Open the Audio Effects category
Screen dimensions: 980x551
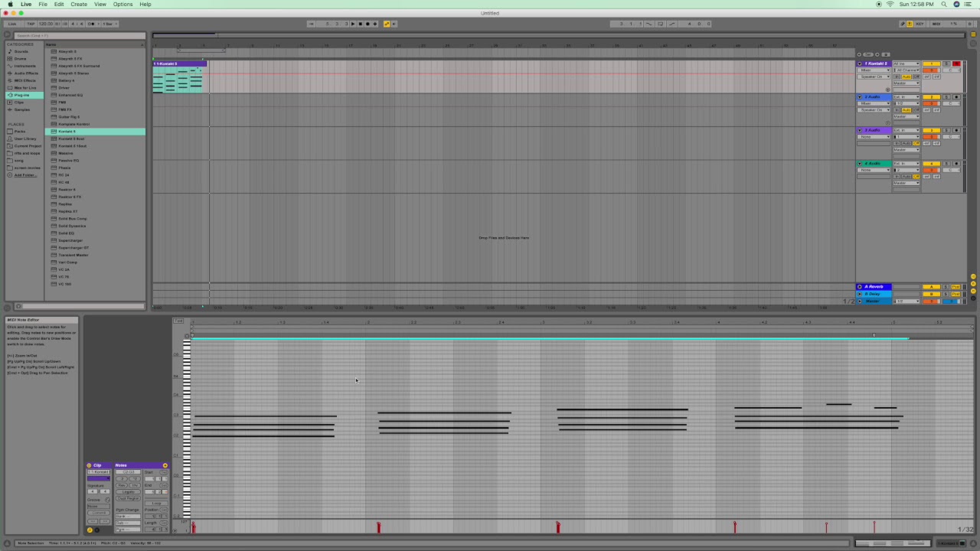coord(25,73)
